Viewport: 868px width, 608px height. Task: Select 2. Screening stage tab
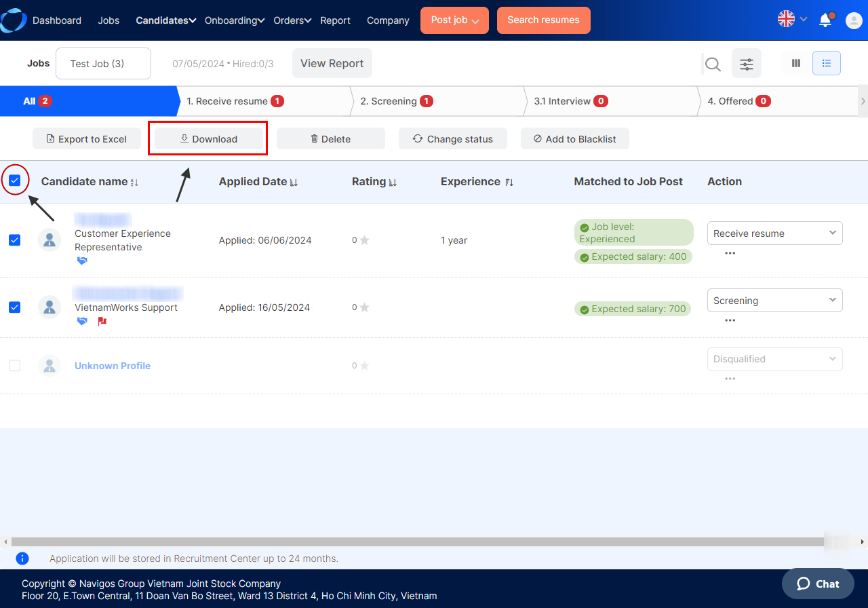[x=437, y=101]
